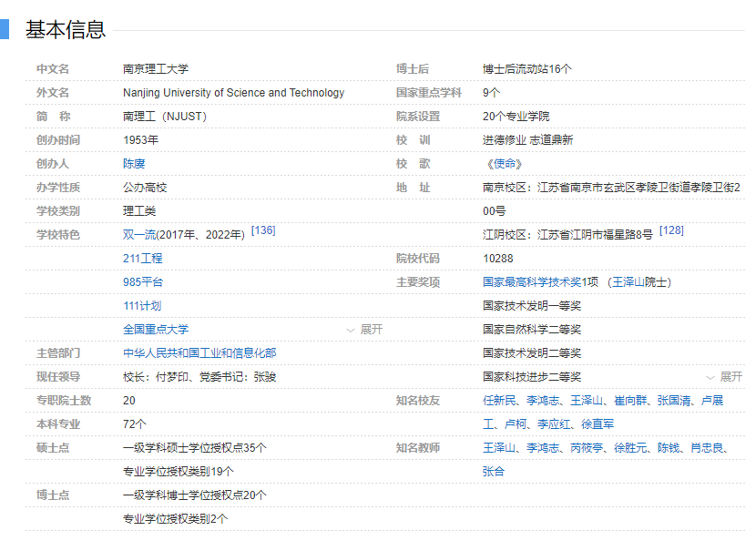Expand the 主要奖项 awards list

click(724, 377)
